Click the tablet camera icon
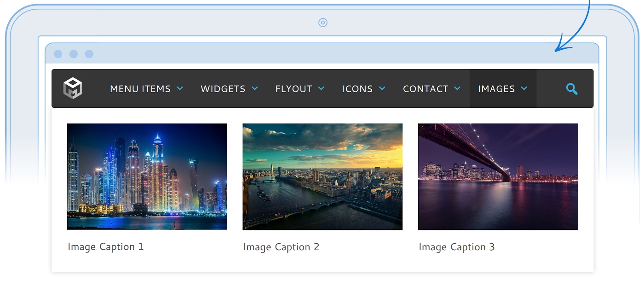Image resolution: width=644 pixels, height=282 pixels. (x=323, y=23)
